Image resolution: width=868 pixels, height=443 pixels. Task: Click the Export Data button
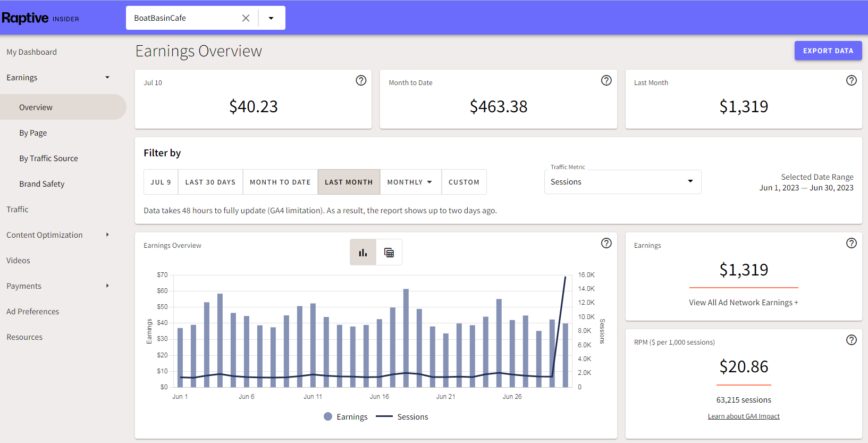pyautogui.click(x=828, y=51)
